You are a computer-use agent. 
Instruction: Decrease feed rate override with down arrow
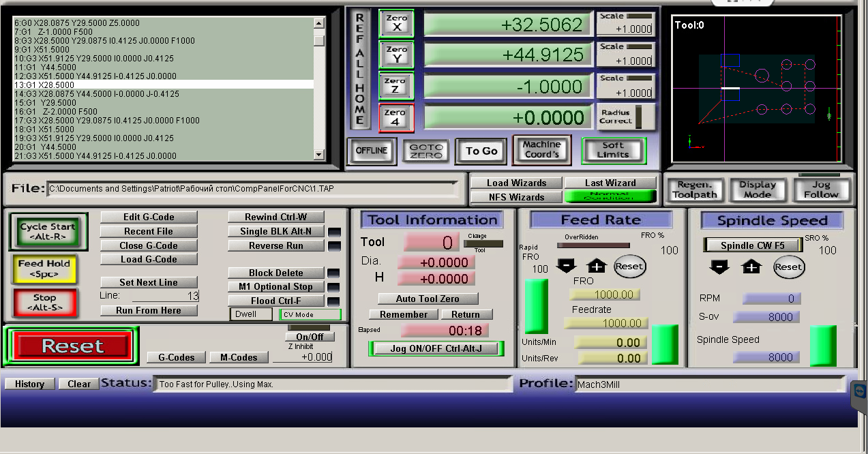[566, 266]
